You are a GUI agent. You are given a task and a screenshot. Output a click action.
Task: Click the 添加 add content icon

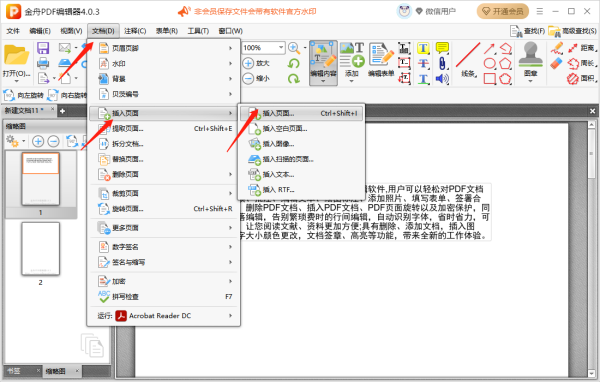click(x=352, y=56)
